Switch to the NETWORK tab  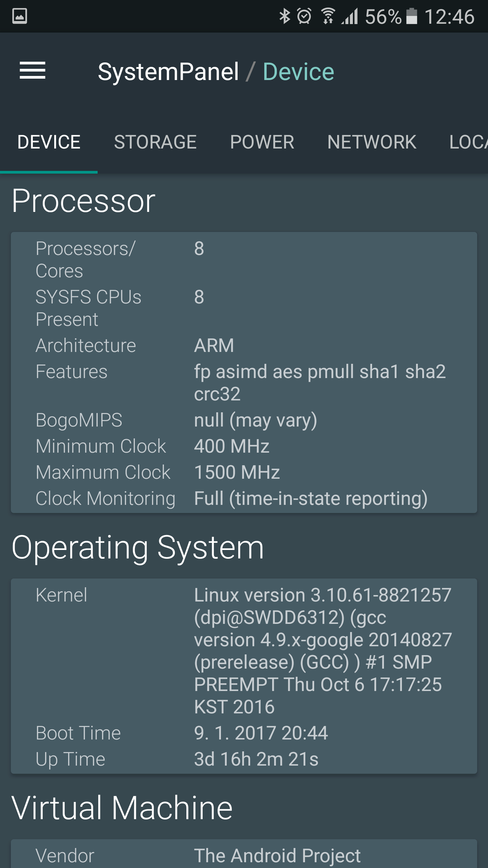coord(372,142)
